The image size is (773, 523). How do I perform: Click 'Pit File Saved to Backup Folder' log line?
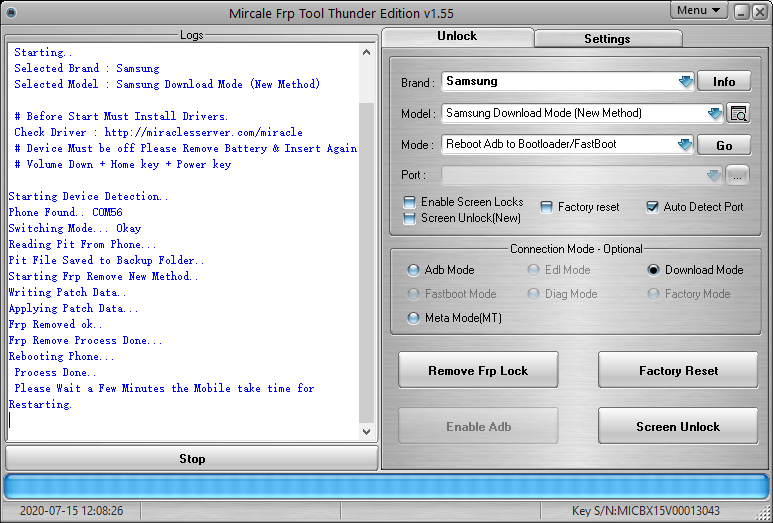coord(106,260)
